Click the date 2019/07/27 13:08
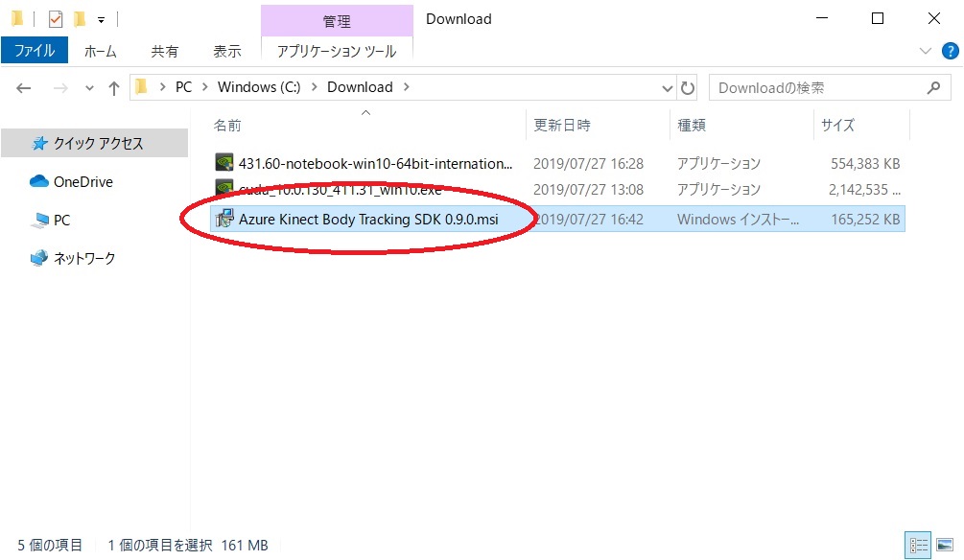The image size is (964, 560). pyautogui.click(x=588, y=189)
